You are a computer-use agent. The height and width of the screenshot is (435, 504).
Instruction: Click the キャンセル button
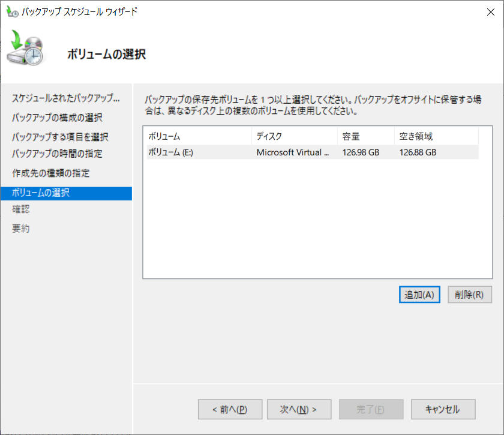(443, 409)
